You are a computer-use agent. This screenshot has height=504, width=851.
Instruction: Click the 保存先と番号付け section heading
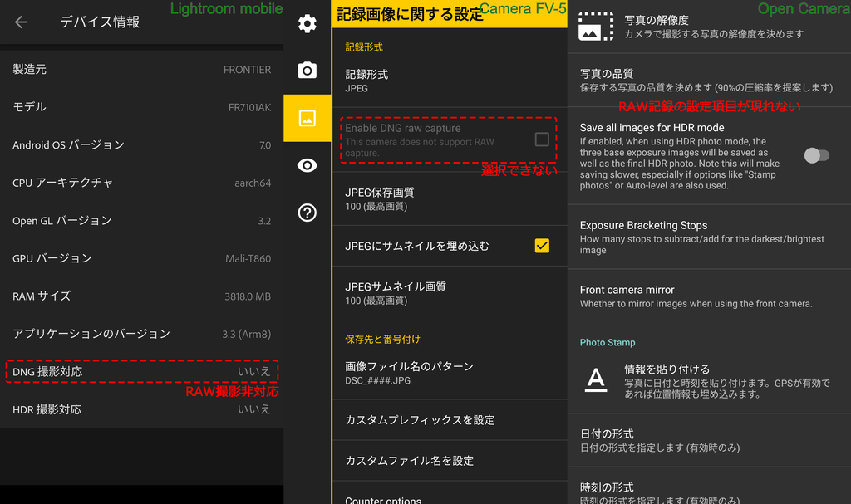click(382, 339)
